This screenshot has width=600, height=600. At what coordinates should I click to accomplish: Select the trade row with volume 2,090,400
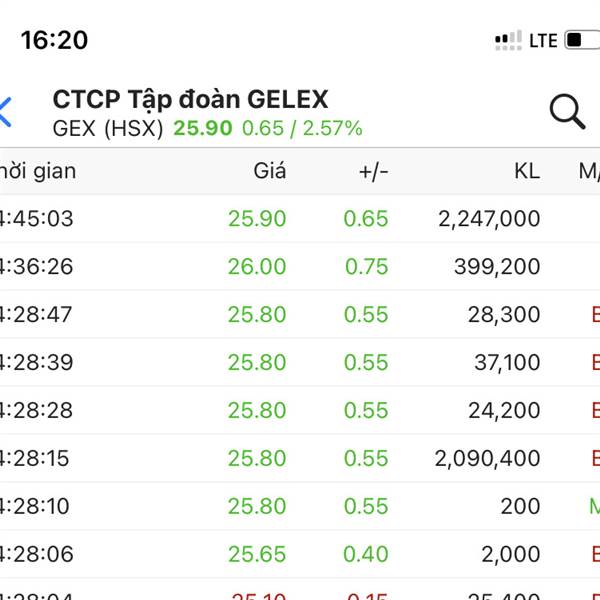tap(300, 458)
